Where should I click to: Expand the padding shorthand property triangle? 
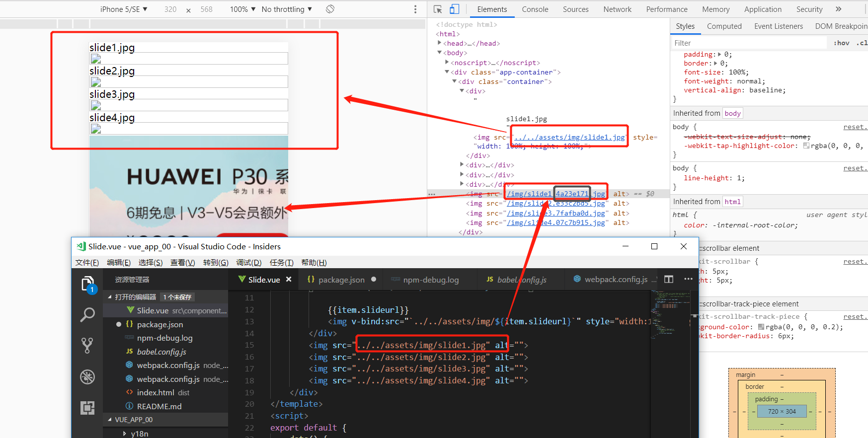719,55
